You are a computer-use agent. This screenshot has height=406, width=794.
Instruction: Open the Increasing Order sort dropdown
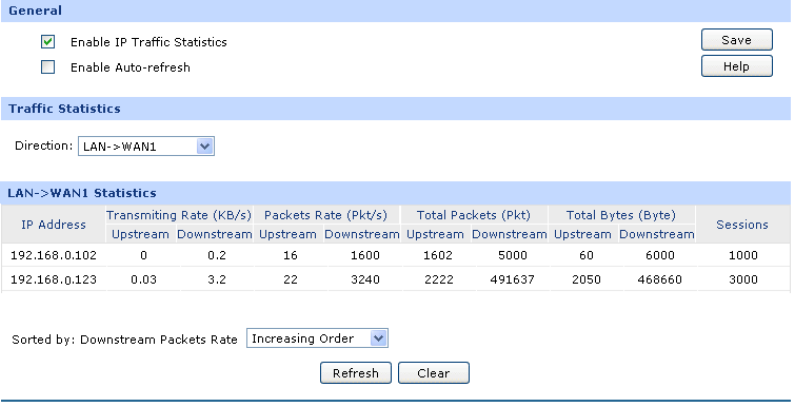pos(317,339)
